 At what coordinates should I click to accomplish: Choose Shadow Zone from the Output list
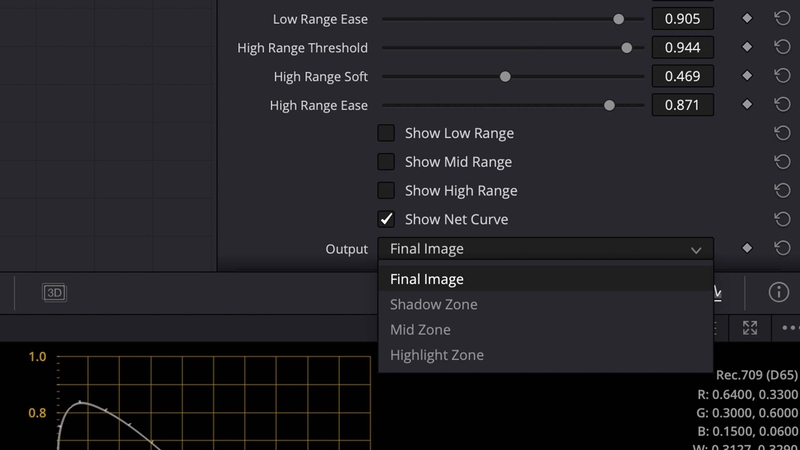(x=434, y=304)
